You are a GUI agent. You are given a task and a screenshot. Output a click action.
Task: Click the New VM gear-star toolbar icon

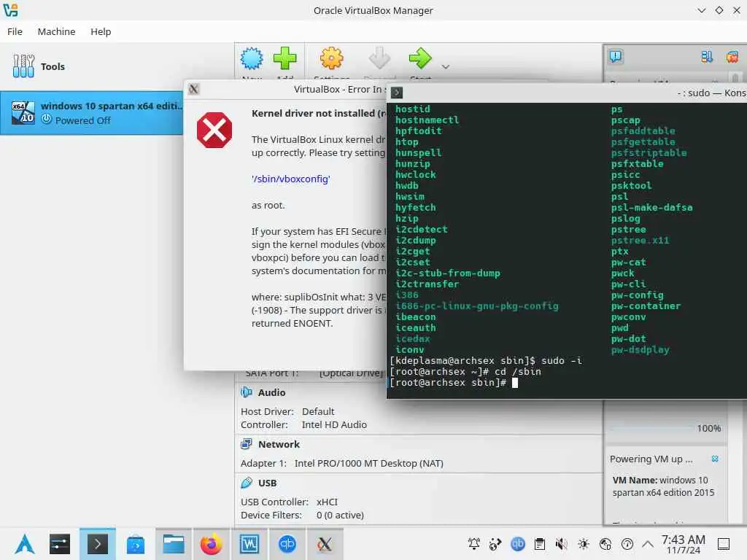[x=252, y=58]
